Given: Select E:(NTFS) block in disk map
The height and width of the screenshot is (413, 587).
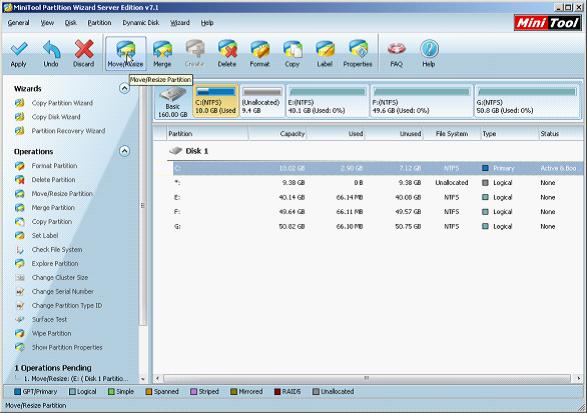Looking at the screenshot, I should [328, 101].
